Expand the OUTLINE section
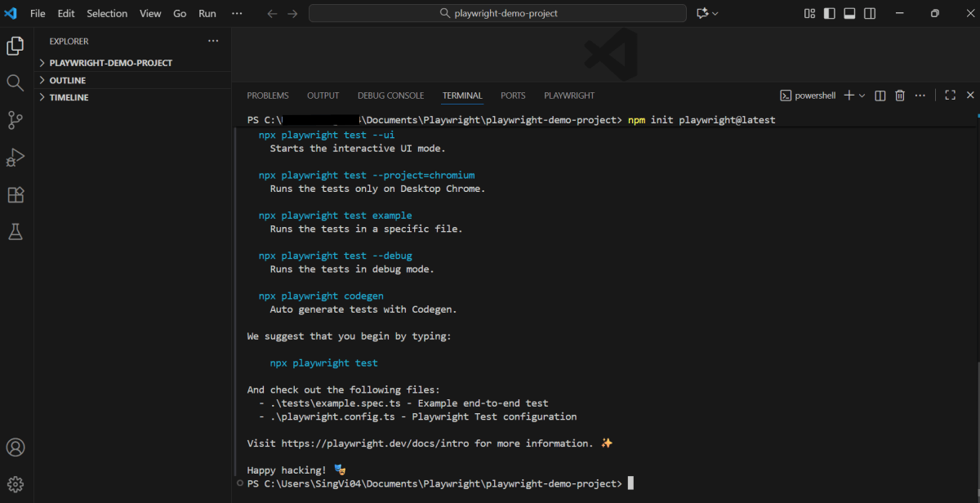 67,80
